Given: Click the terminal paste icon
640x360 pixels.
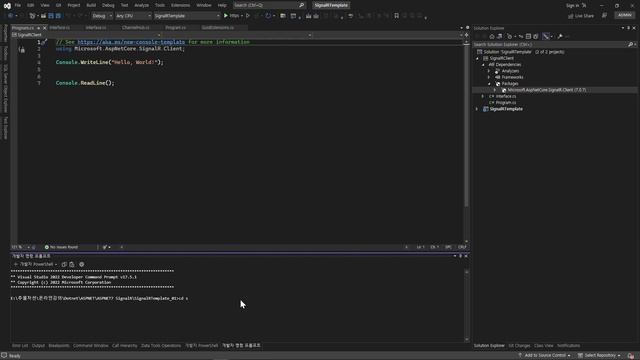Looking at the screenshot, I should (72, 264).
